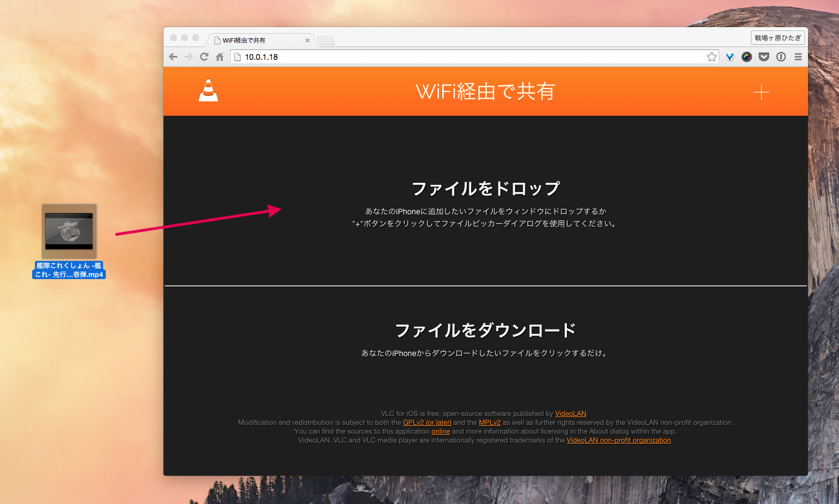
Task: Click the plus button to add files
Action: 761,92
